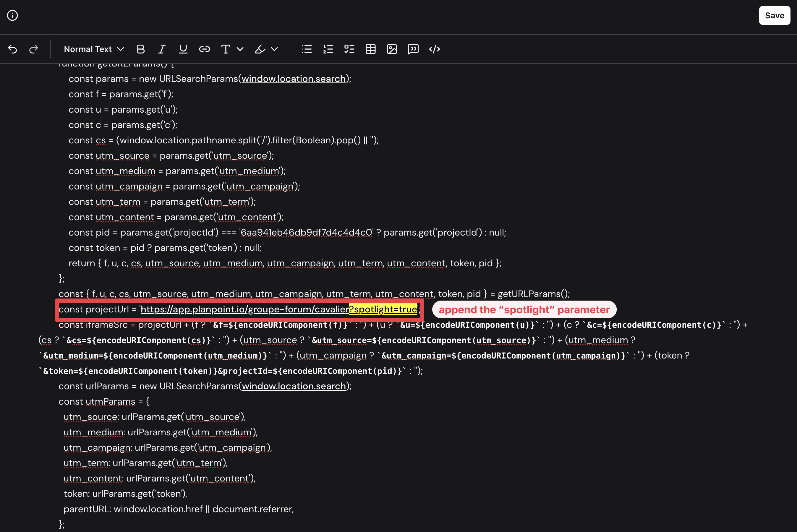
Task: Select the text style T icon
Action: coord(226,49)
